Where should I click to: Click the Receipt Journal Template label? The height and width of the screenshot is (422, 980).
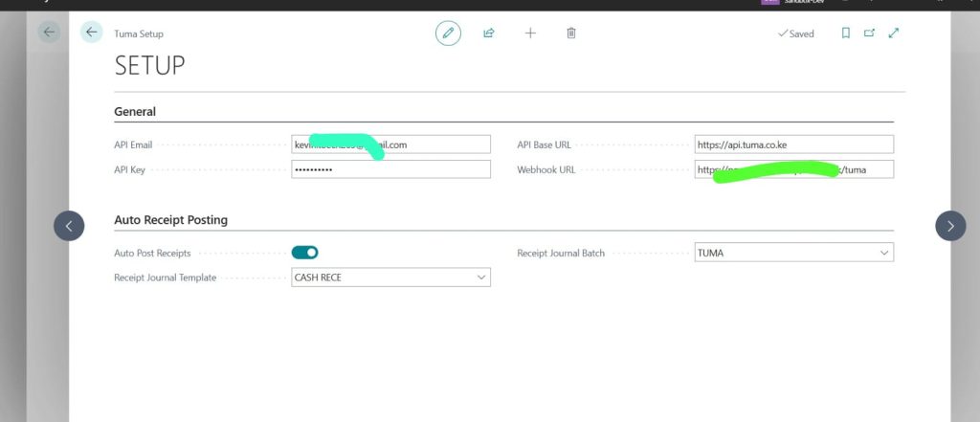pyautogui.click(x=165, y=278)
